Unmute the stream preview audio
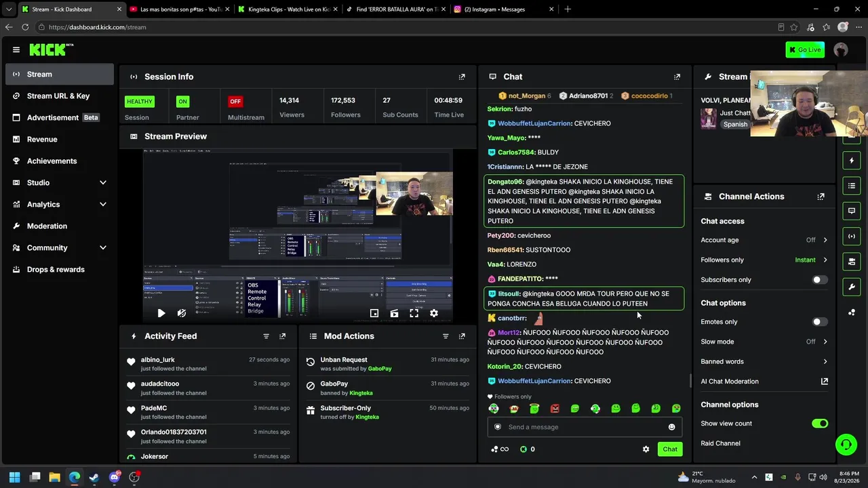Screen dimensions: 868x488 click(x=181, y=313)
